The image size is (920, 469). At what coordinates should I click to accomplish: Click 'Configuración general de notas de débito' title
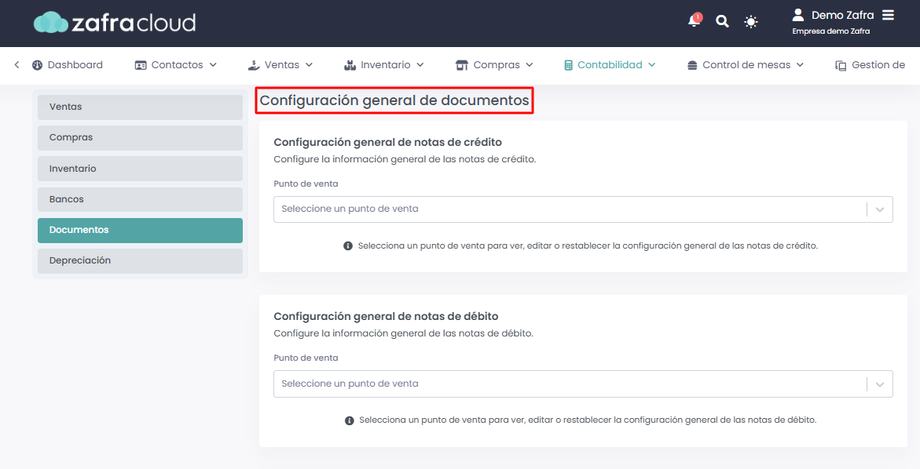pyautogui.click(x=386, y=316)
